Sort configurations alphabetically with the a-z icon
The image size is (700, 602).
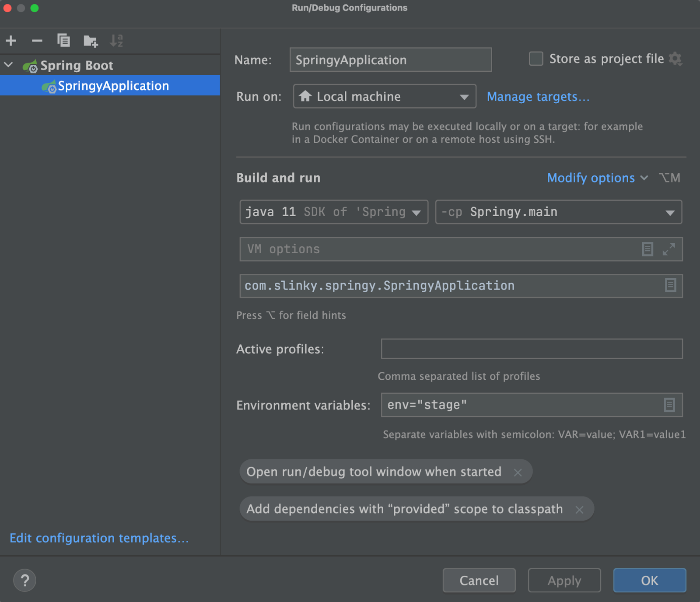(116, 41)
